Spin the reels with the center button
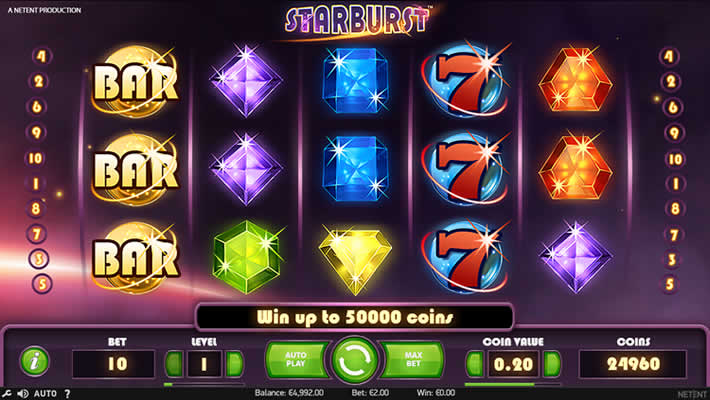Image resolution: width=710 pixels, height=400 pixels. pyautogui.click(x=355, y=360)
